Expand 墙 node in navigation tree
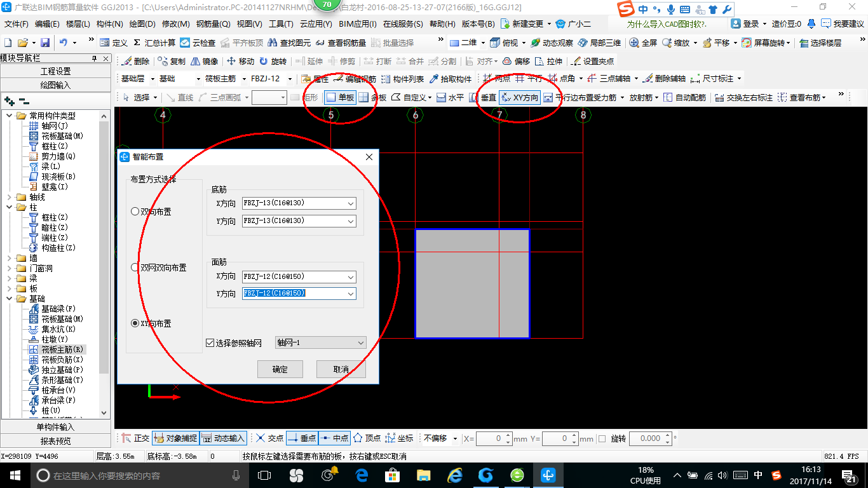Screen dimensions: 868x488 (9, 258)
